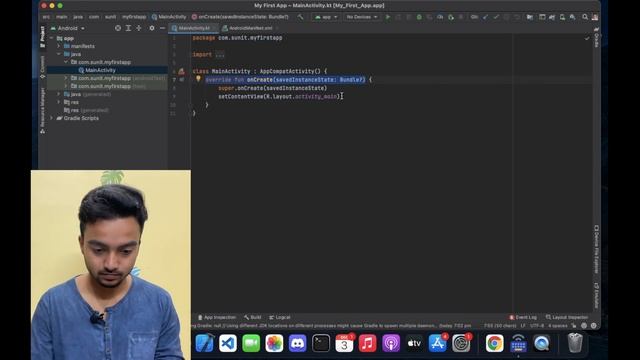Open Photos app in dock
The height and width of the screenshot is (360, 640).
coord(274,343)
